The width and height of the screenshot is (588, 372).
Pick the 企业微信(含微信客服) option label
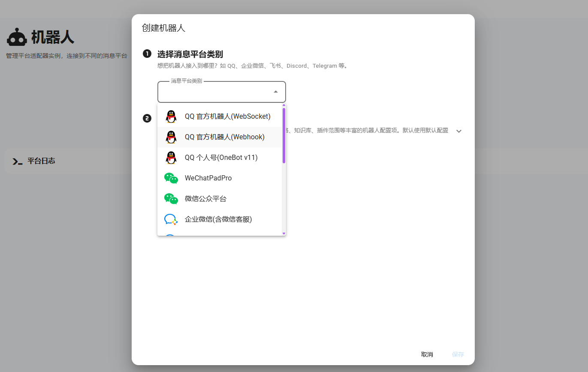[x=218, y=219]
